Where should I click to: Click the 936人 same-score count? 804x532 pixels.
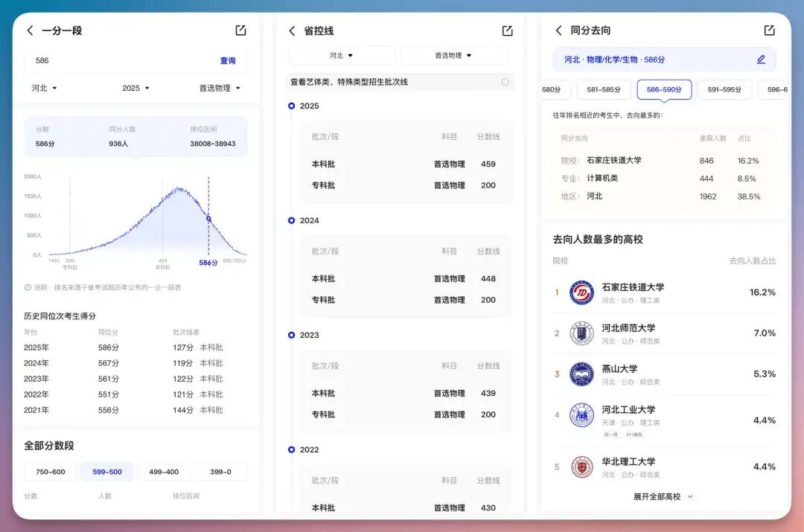[x=118, y=144]
